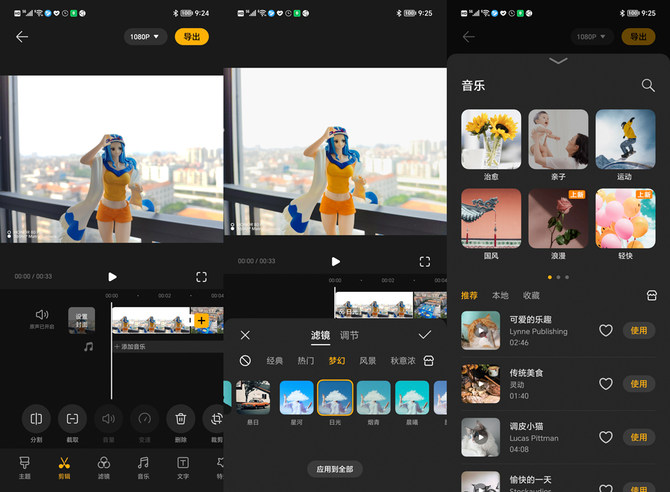
Task: Tap 使用 for the song 可爱的乐趣
Action: click(639, 330)
